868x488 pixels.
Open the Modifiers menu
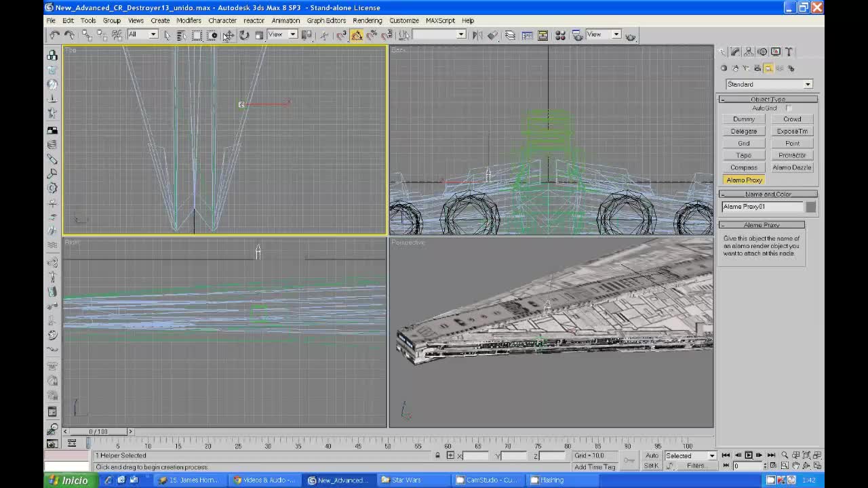(x=189, y=20)
